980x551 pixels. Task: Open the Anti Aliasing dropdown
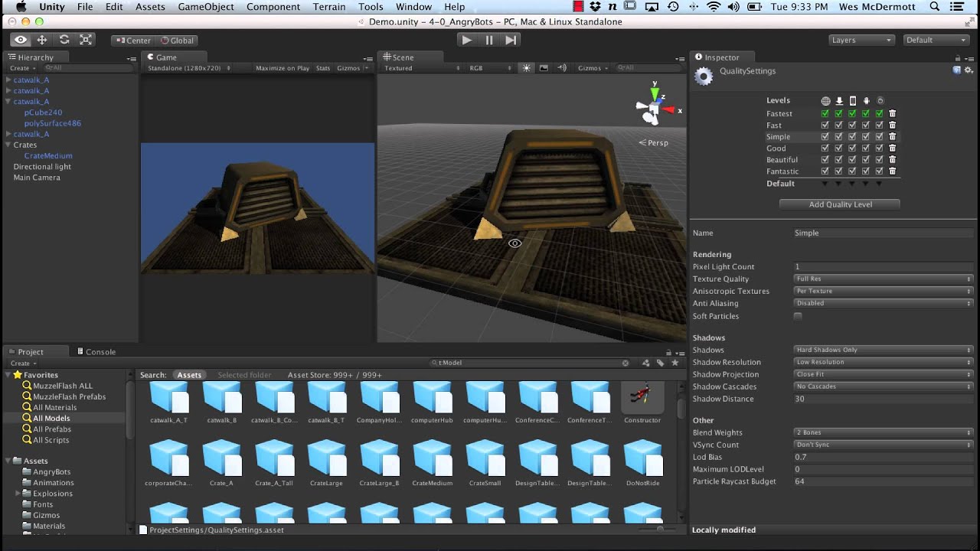884,303
